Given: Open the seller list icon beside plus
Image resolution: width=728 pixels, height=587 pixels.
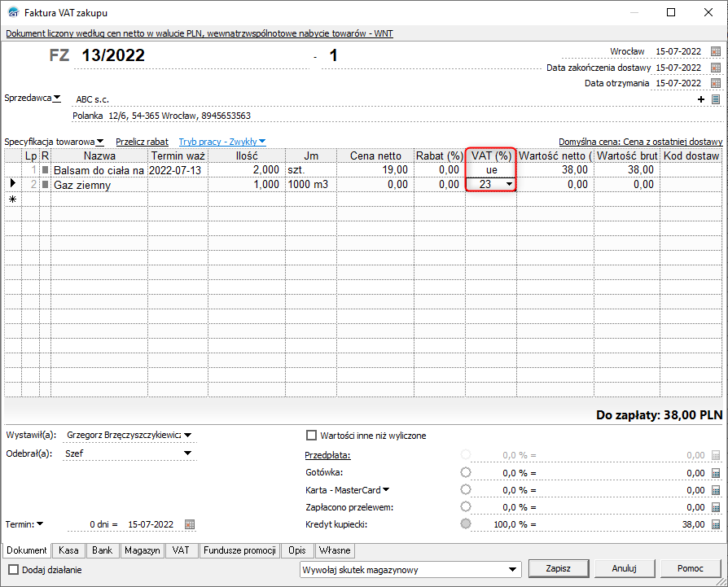Looking at the screenshot, I should [716, 99].
